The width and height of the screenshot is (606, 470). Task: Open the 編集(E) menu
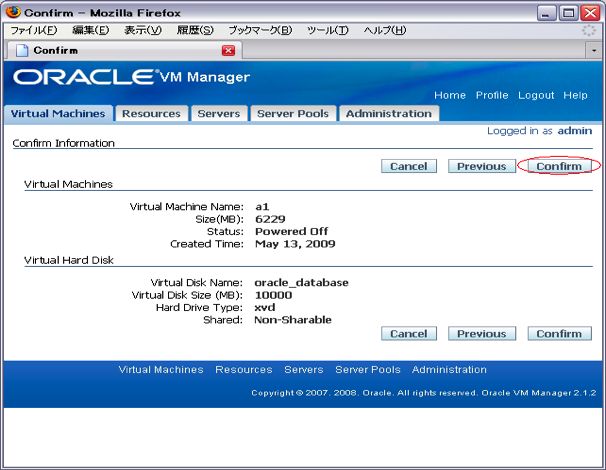pyautogui.click(x=91, y=30)
